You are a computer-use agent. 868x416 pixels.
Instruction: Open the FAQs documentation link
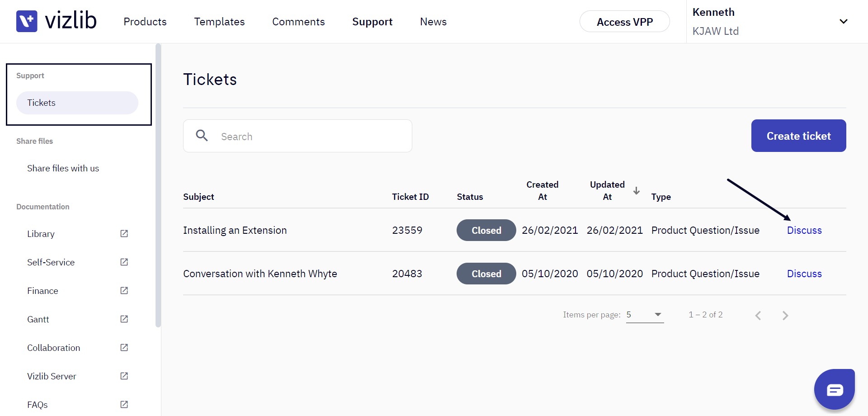37,405
